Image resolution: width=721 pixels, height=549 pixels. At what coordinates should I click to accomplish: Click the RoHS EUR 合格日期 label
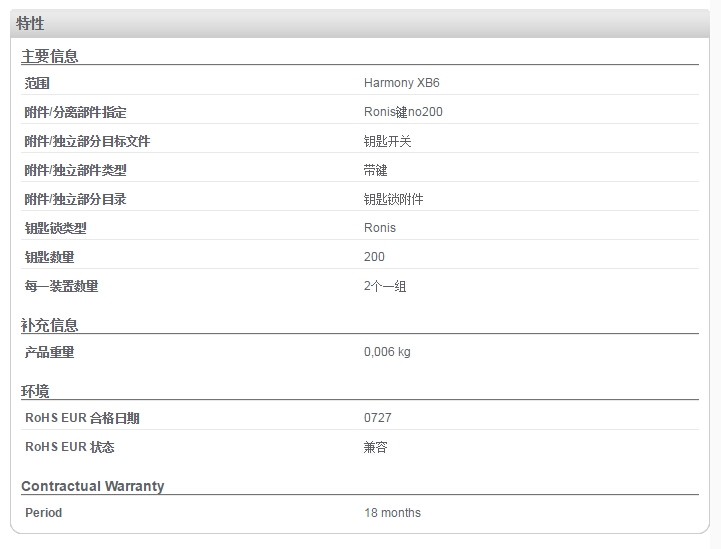82,418
